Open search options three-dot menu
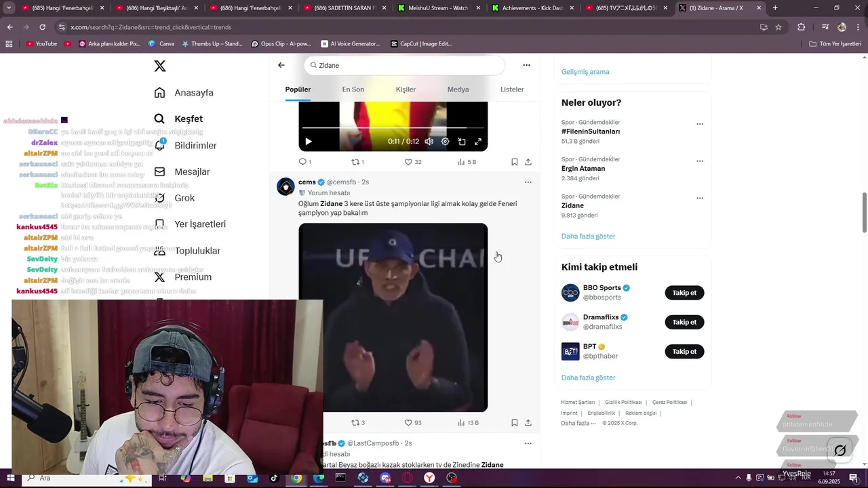Screen dimensions: 868x488 pos(526,65)
